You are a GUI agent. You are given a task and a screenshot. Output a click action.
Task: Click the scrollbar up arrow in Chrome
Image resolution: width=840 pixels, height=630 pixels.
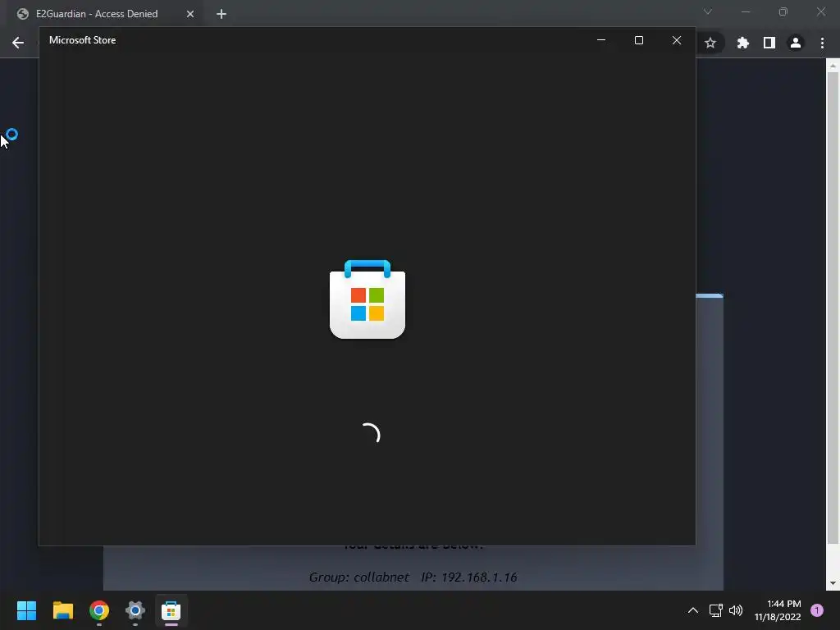(x=833, y=66)
